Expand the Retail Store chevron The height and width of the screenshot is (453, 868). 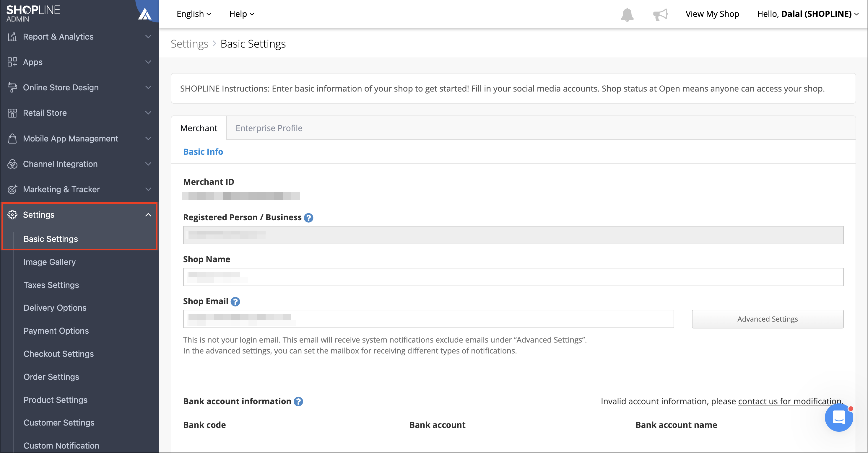pyautogui.click(x=148, y=113)
